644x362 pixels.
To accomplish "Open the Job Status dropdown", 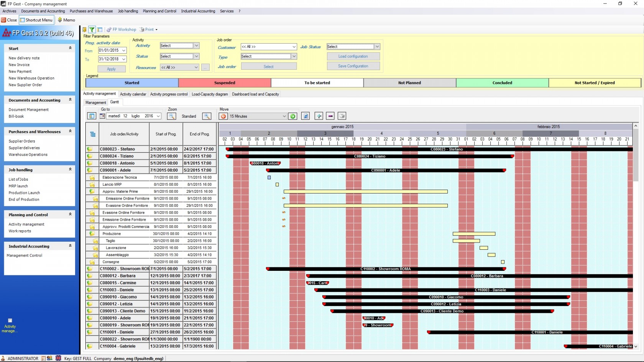I will pos(377,47).
